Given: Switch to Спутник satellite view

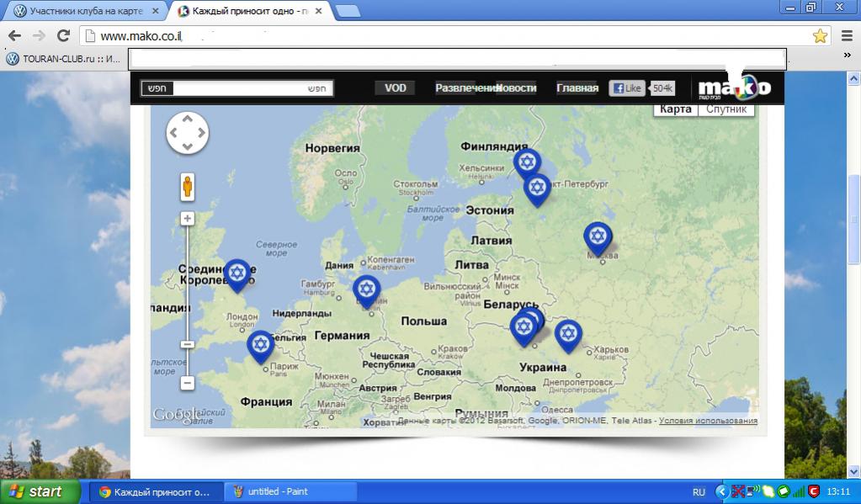Looking at the screenshot, I should click(726, 109).
